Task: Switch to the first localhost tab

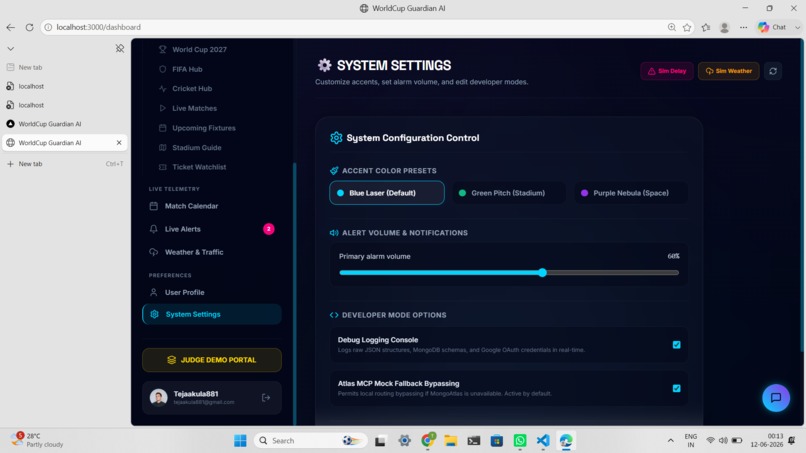Action: tap(65, 86)
